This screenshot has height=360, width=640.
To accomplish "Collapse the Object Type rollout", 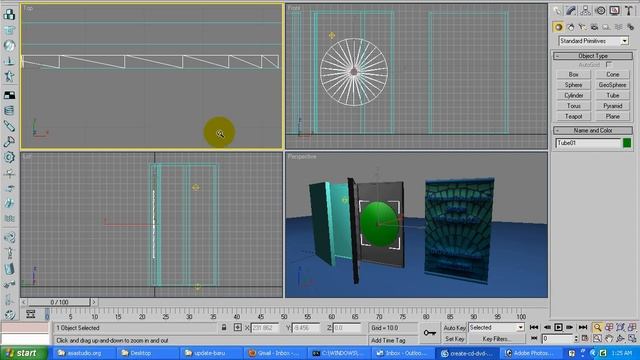I will (593, 56).
